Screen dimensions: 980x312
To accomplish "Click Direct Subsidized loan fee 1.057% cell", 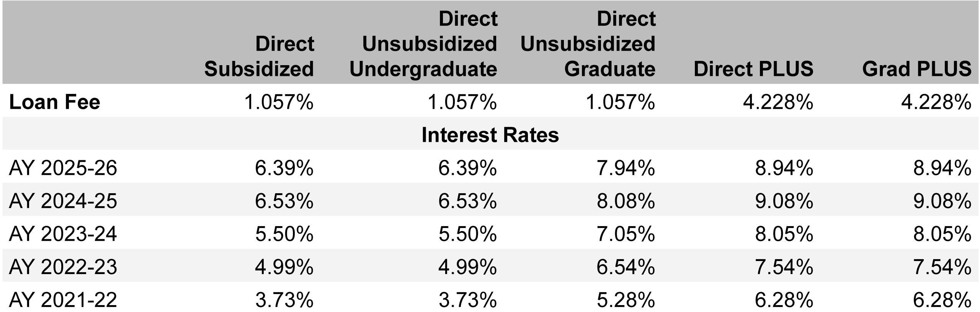I will (279, 102).
